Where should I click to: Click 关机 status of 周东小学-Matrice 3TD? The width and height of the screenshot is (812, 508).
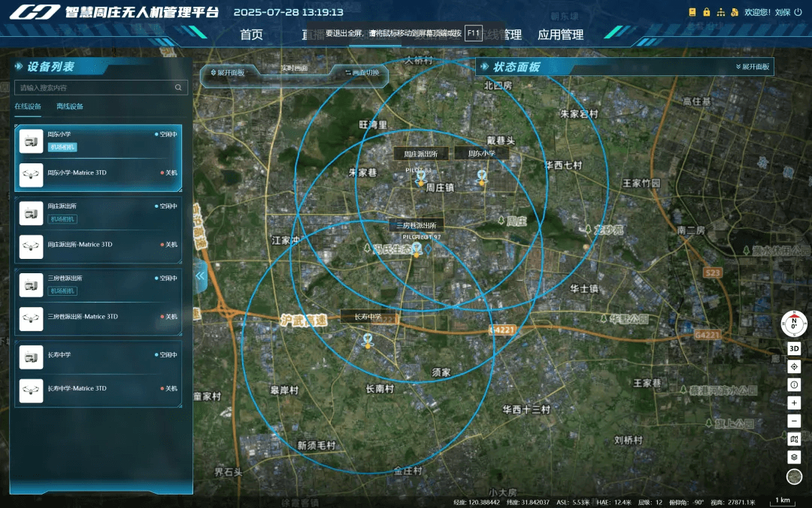[x=169, y=172]
